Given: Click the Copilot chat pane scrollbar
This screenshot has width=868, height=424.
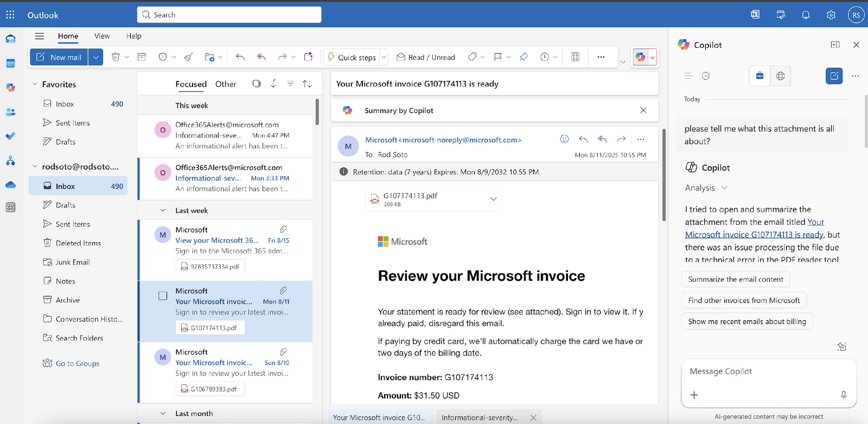Looking at the screenshot, I should coord(866,121).
